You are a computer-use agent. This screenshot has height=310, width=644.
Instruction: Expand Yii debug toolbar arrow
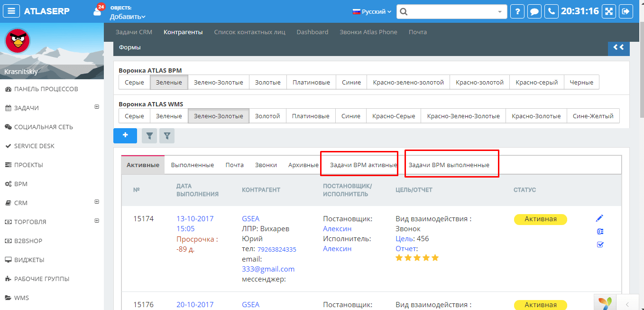(627, 304)
